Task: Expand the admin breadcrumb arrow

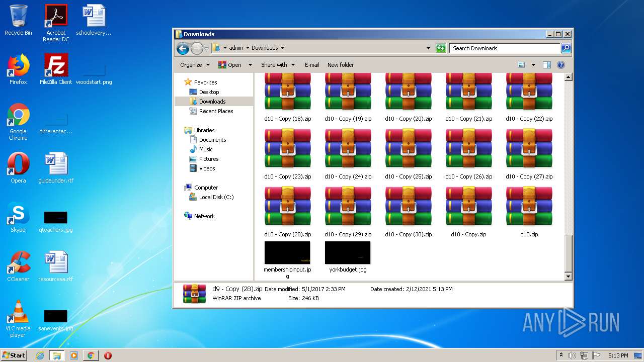Action: 247,48
